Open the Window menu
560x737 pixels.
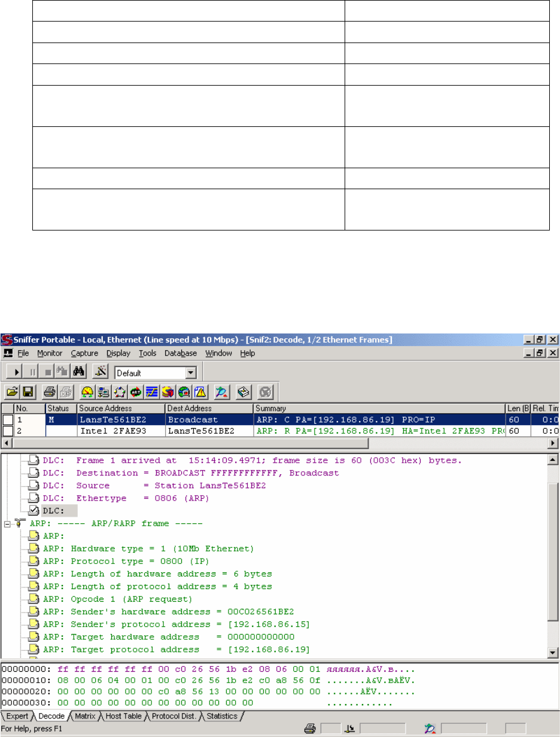[x=219, y=353]
